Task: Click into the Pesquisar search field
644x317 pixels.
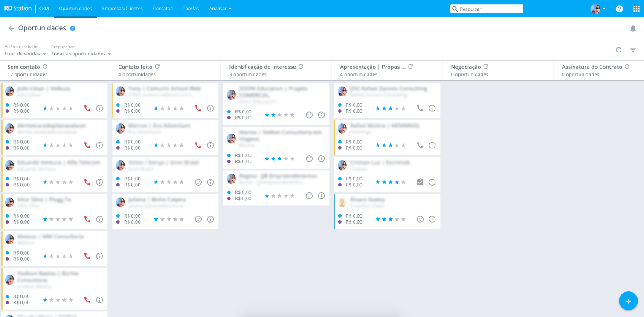Action: pos(487,9)
